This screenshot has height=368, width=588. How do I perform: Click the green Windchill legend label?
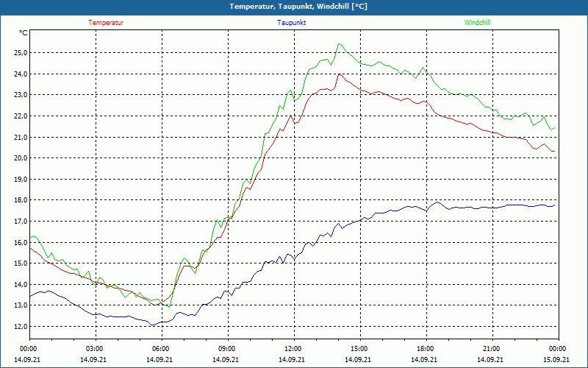(477, 23)
